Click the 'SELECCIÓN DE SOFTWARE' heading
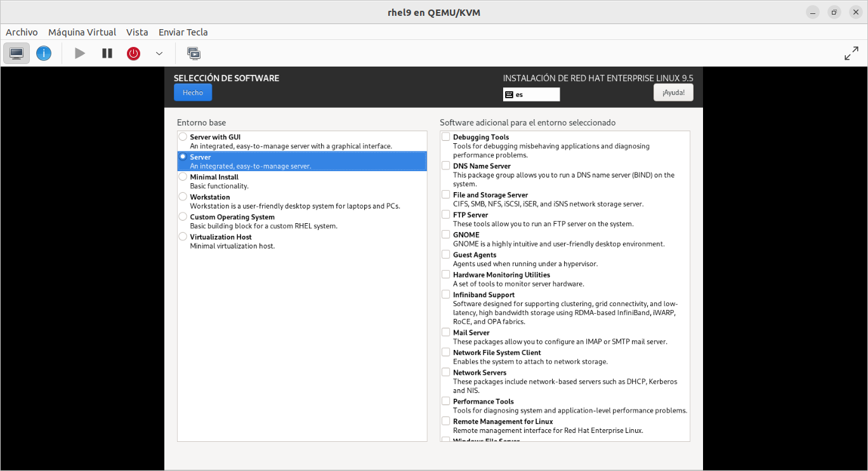The height and width of the screenshot is (471, 868). pyautogui.click(x=227, y=79)
